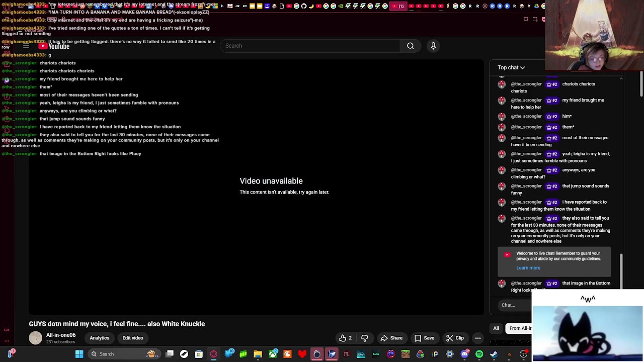Open Discord from the taskbar
Image resolution: width=644 pixels, height=362 pixels.
pyautogui.click(x=464, y=354)
